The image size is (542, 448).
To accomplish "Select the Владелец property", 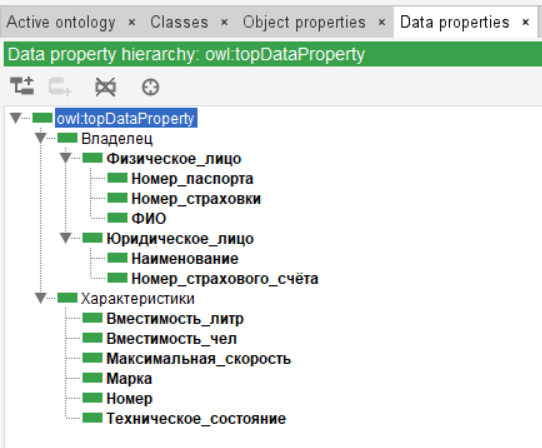I will pos(117,139).
